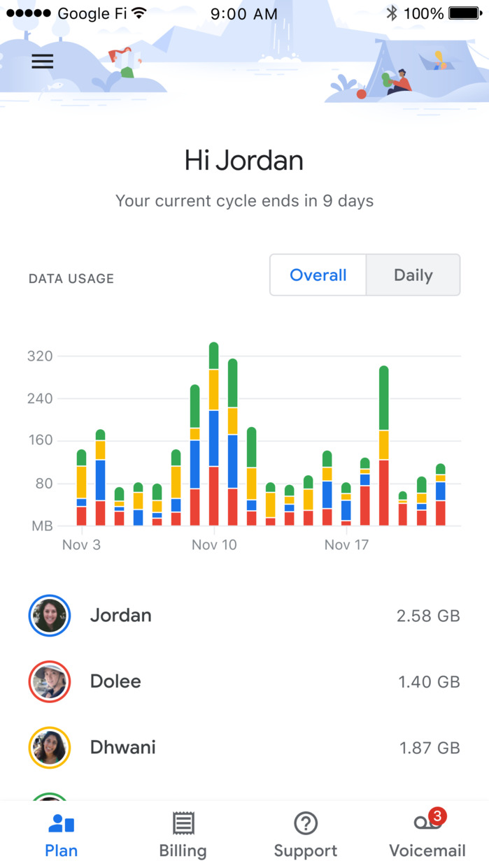Image resolution: width=489 pixels, height=868 pixels.
Task: Select the Overall usage toggle
Action: tap(318, 275)
